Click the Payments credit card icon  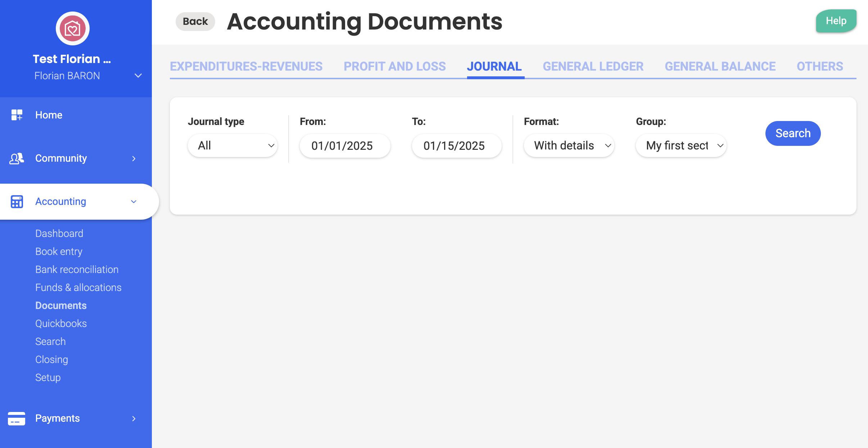(x=17, y=418)
